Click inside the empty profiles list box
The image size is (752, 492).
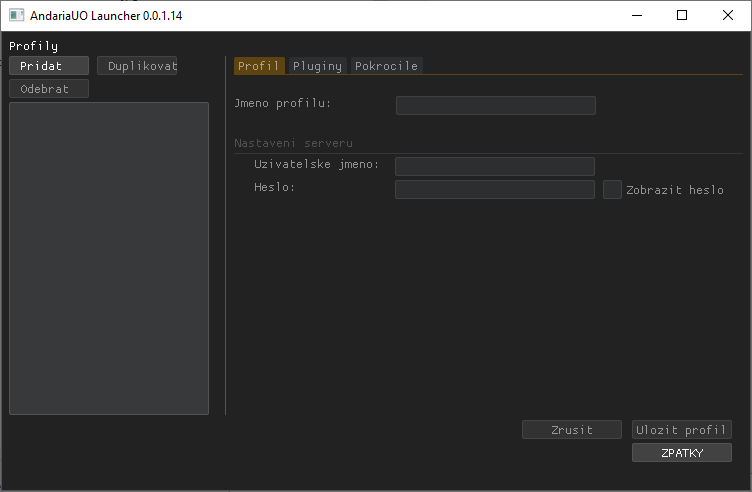pos(109,258)
